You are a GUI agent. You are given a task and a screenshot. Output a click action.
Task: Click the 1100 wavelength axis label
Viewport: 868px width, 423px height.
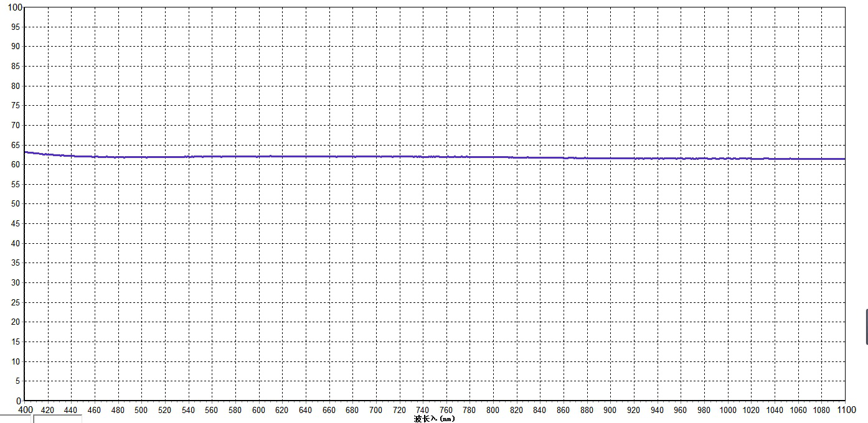click(x=844, y=410)
